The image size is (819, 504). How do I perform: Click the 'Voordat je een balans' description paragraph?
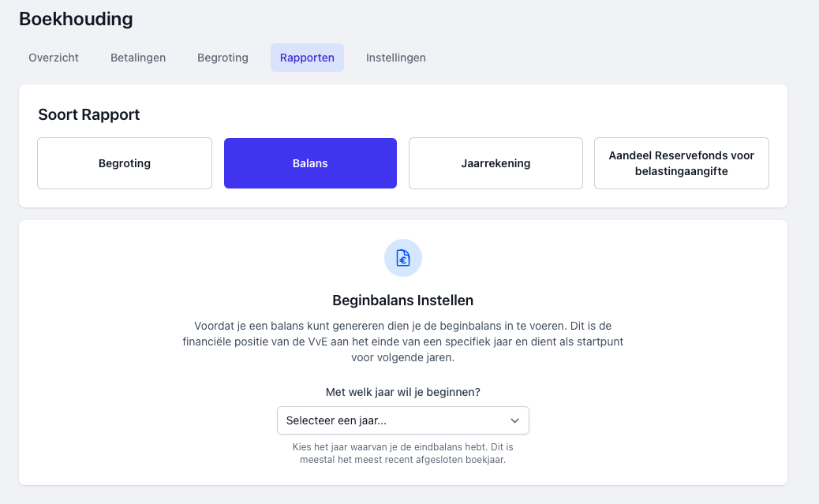(403, 342)
